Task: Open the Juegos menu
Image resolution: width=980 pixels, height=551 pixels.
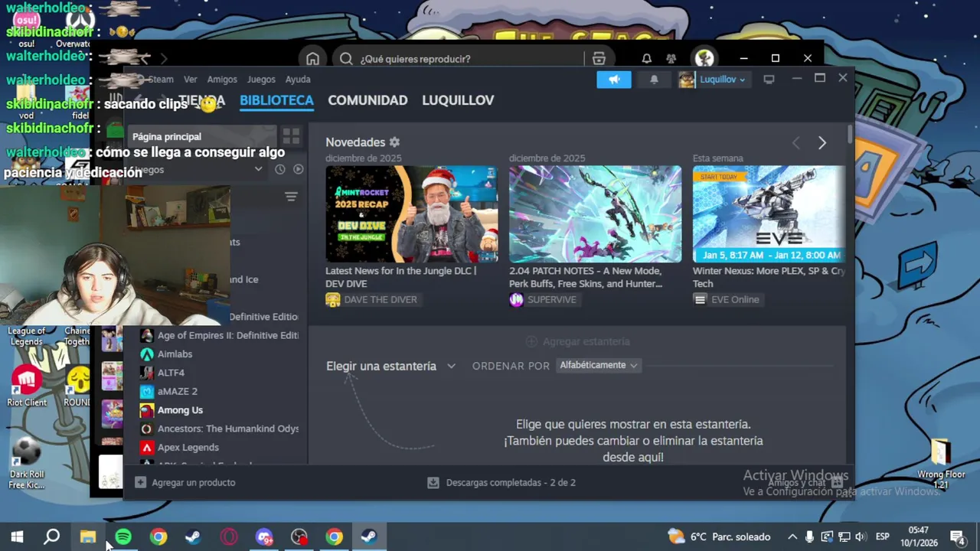Action: tap(261, 79)
